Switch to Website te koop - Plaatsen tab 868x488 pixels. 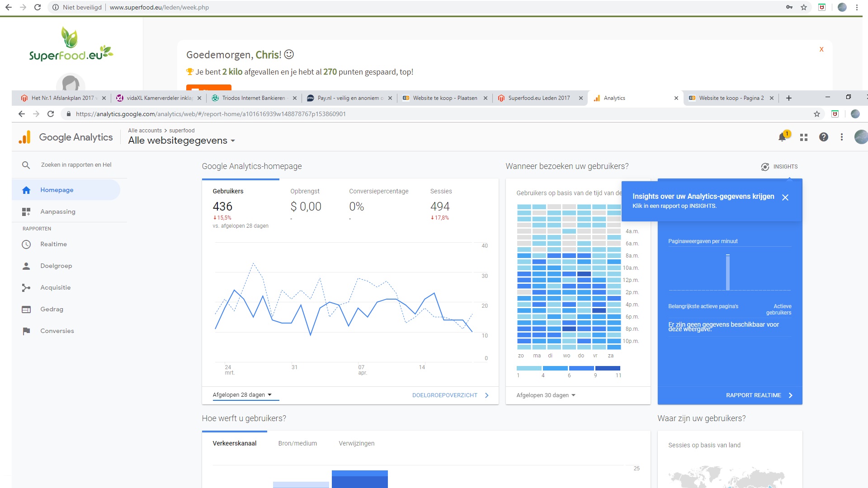pos(444,98)
